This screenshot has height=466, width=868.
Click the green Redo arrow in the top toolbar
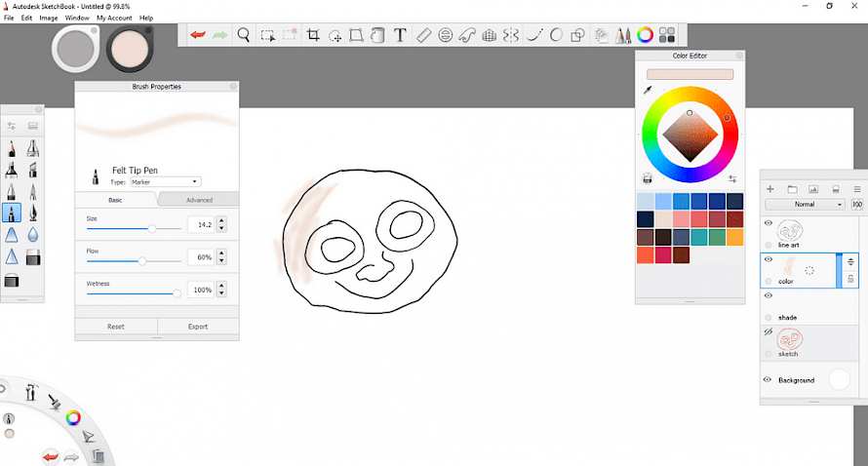tap(219, 35)
